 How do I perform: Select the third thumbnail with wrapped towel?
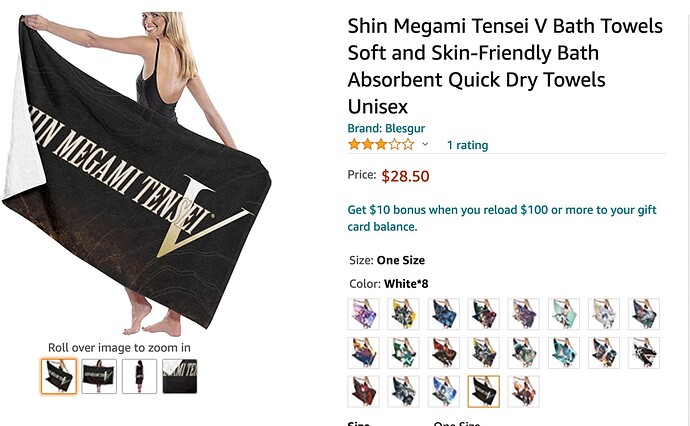tap(139, 376)
